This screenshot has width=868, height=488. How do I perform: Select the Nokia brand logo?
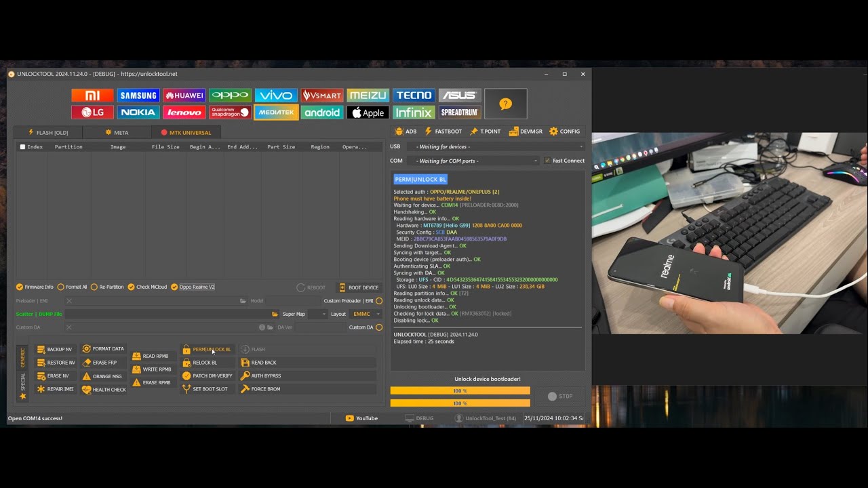pos(138,113)
